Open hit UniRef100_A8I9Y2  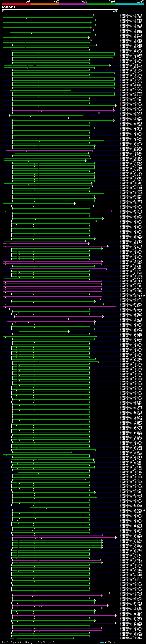(x=131, y=25)
